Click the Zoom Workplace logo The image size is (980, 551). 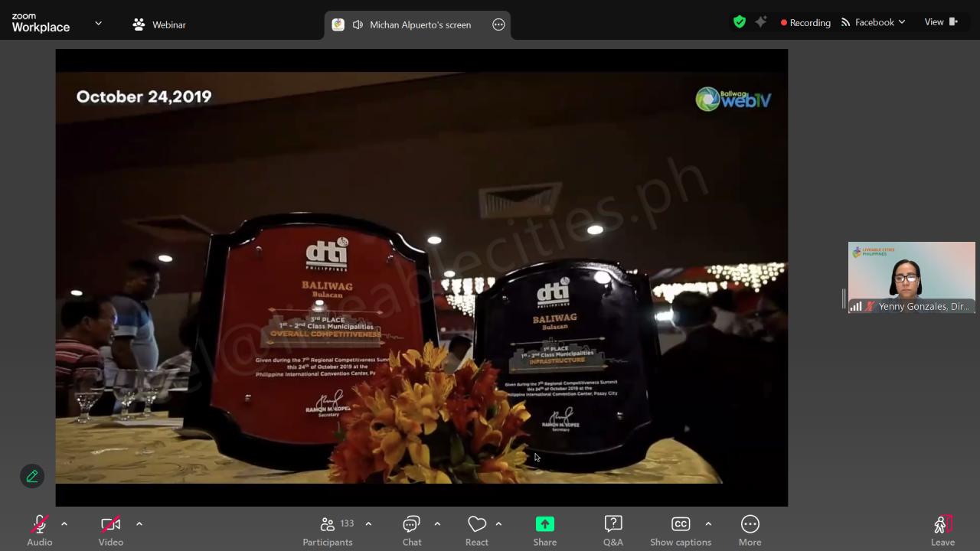pos(41,23)
